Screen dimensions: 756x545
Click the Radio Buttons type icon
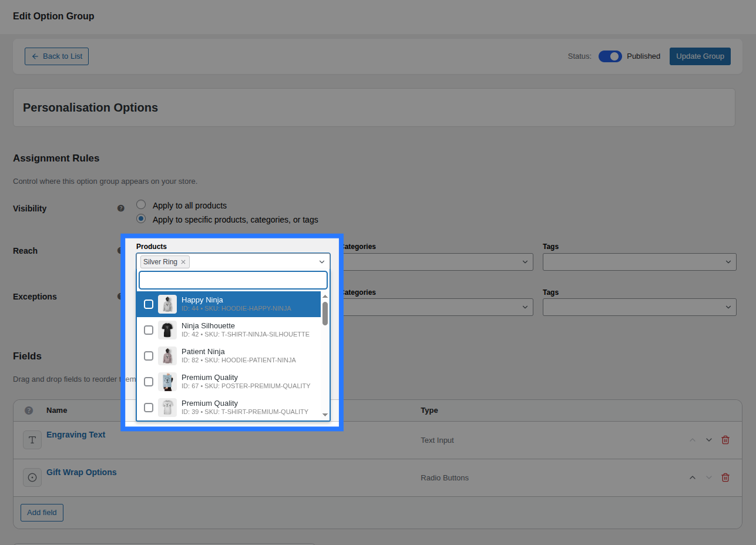coord(32,477)
